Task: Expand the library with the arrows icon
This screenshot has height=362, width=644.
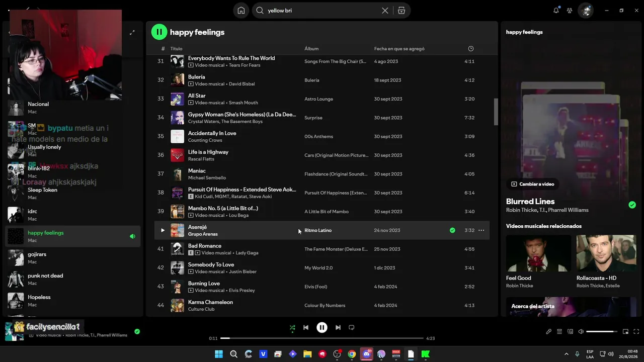Action: click(132, 33)
